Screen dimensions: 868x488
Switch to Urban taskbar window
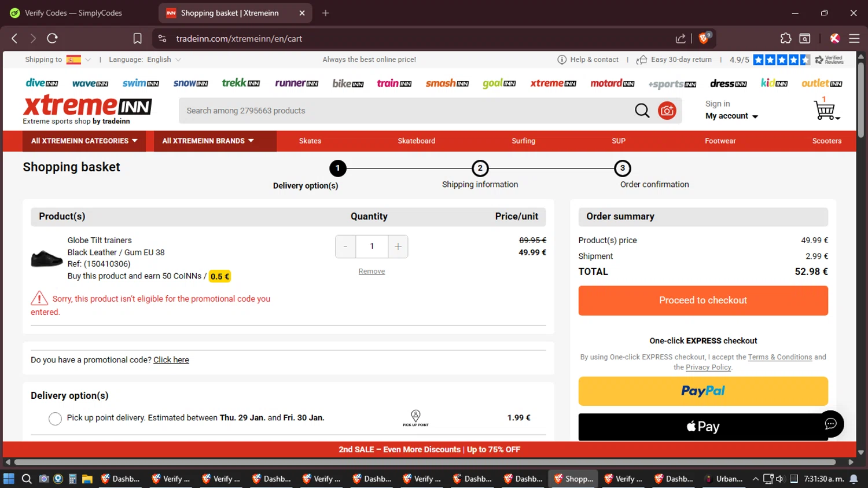click(723, 479)
